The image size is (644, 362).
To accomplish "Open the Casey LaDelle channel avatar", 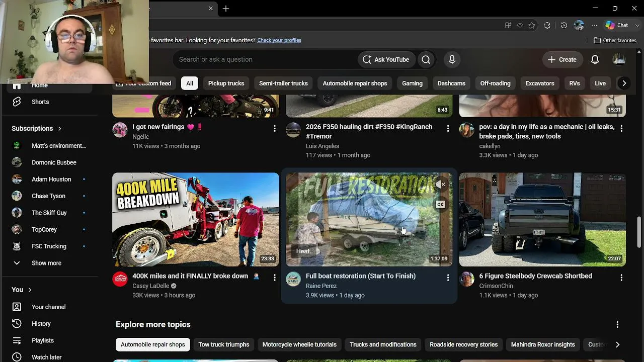I will click(x=120, y=279).
